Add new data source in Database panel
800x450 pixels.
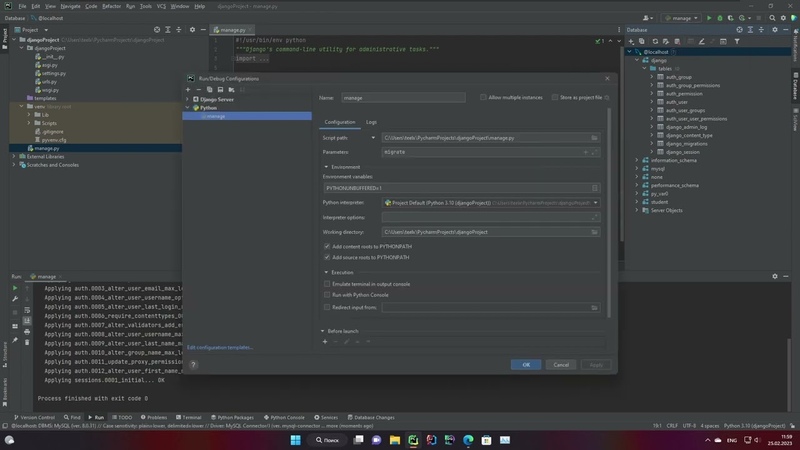631,41
